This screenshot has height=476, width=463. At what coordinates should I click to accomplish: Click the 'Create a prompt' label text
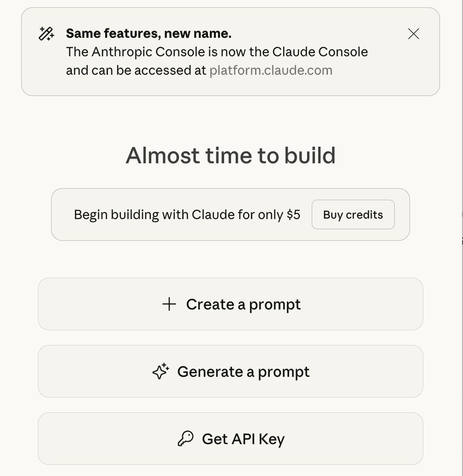coord(243,304)
